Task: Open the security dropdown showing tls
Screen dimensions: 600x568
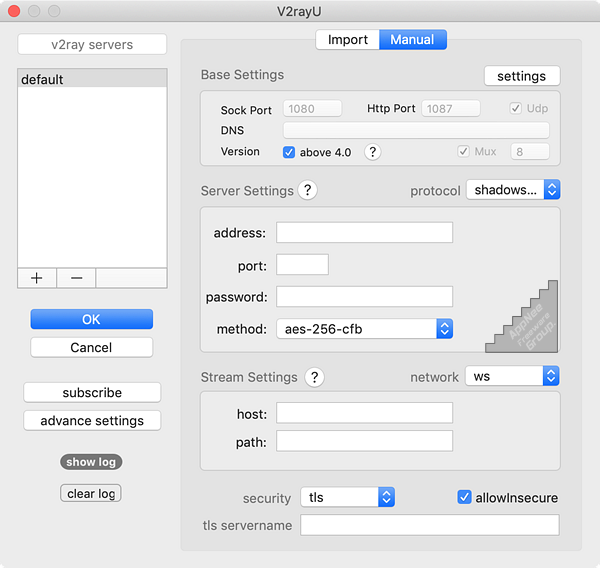Action: click(347, 497)
